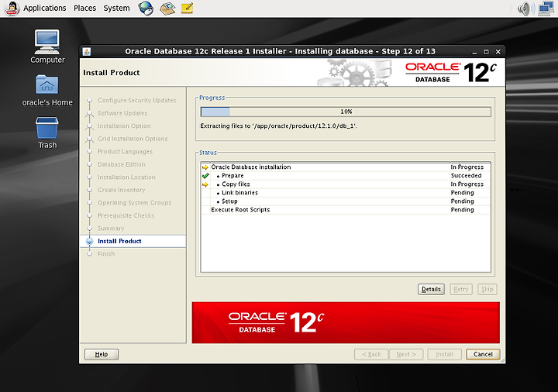The width and height of the screenshot is (558, 392).
Task: Click the Details button
Action: point(431,289)
